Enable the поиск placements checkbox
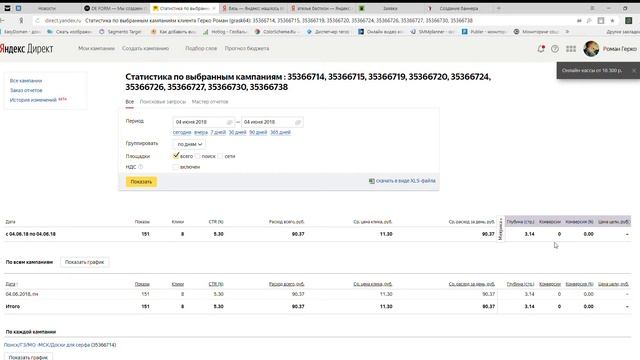This screenshot has height=360, width=640. [x=198, y=156]
